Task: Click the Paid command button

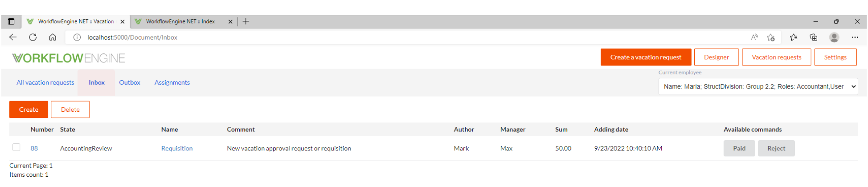Action: pos(739,148)
